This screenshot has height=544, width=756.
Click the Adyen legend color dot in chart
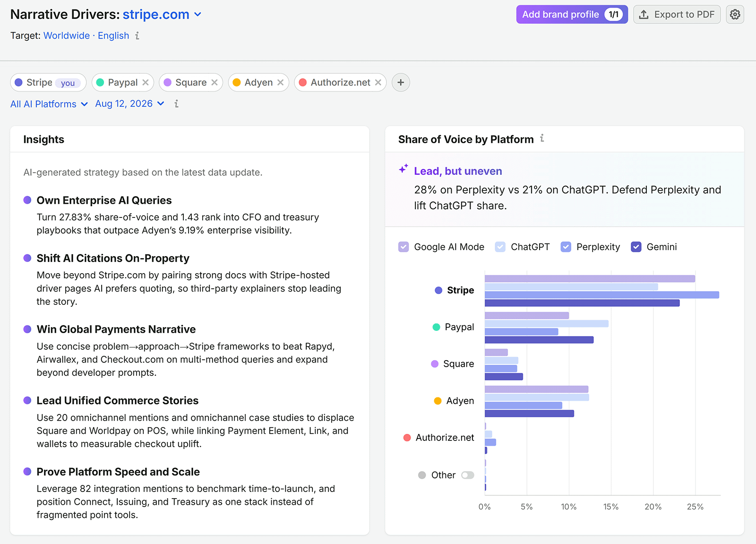[438, 401]
